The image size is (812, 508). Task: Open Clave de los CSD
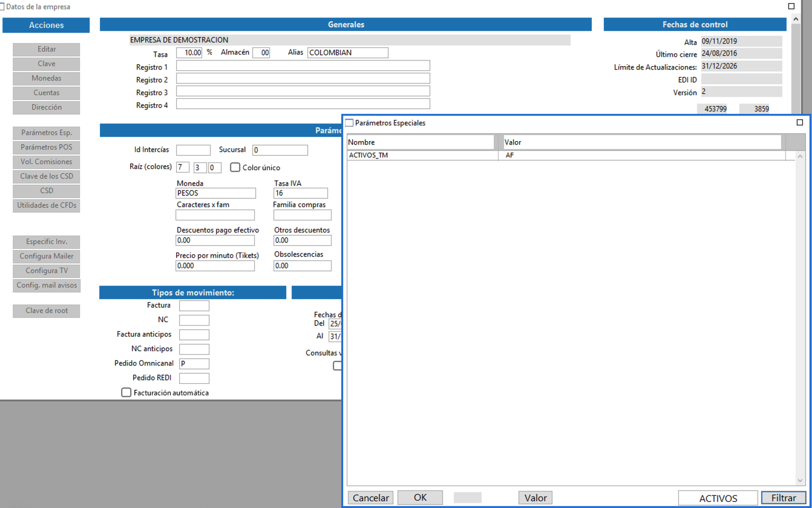47,176
